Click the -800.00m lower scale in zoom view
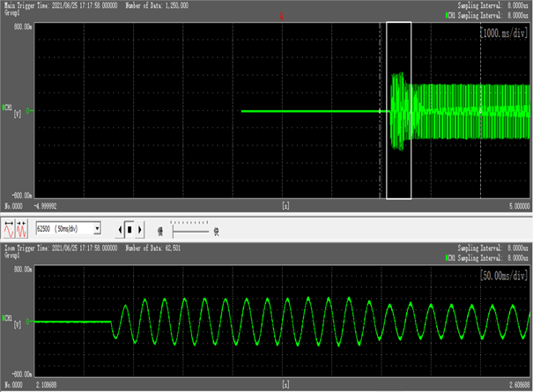Viewport: 533px width, 392px height. coord(22,373)
